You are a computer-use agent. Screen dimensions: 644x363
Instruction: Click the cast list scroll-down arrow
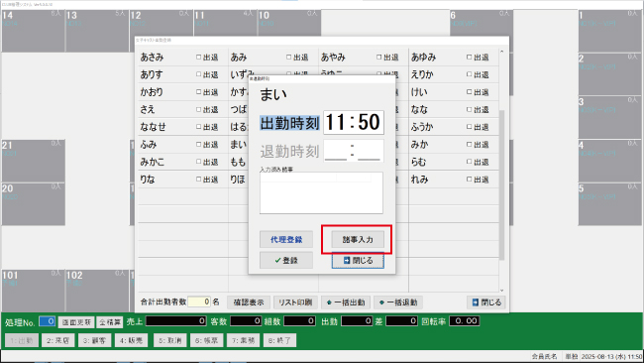[501, 291]
